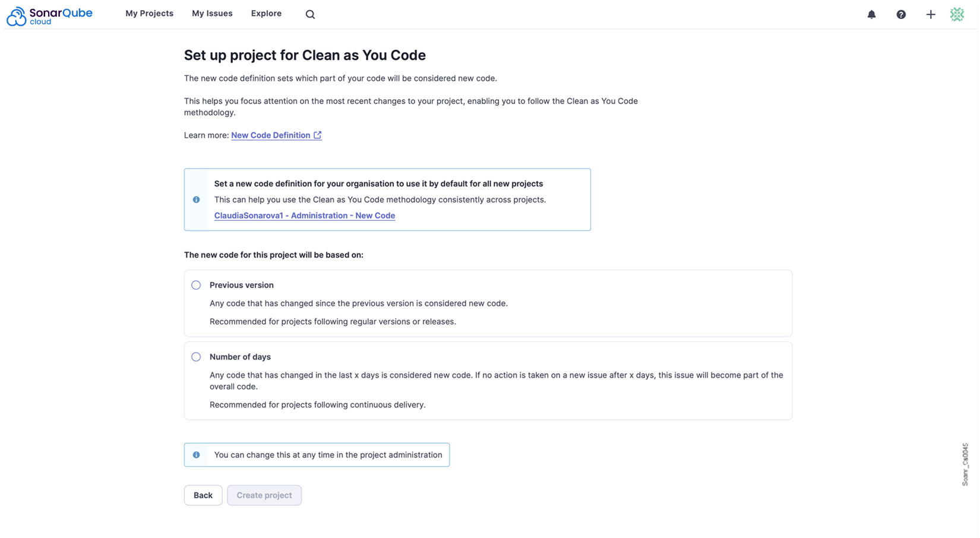The image size is (980, 538).
Task: Click the external link icon beside New Code Definition
Action: tap(317, 135)
